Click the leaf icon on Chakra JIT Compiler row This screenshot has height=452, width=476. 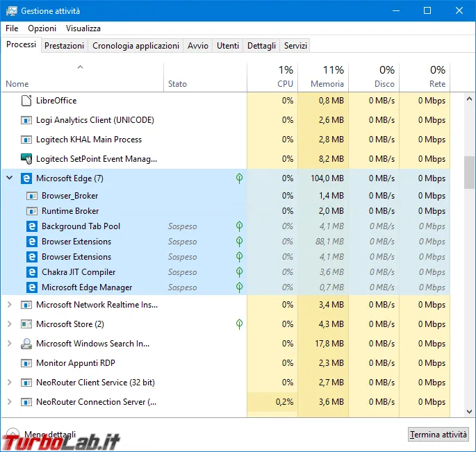(239, 271)
